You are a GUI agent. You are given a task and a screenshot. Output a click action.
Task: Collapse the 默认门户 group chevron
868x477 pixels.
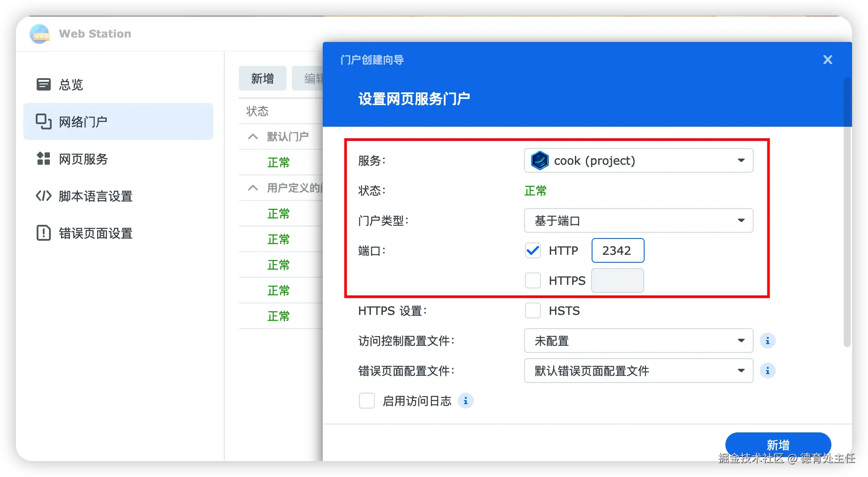tap(253, 136)
